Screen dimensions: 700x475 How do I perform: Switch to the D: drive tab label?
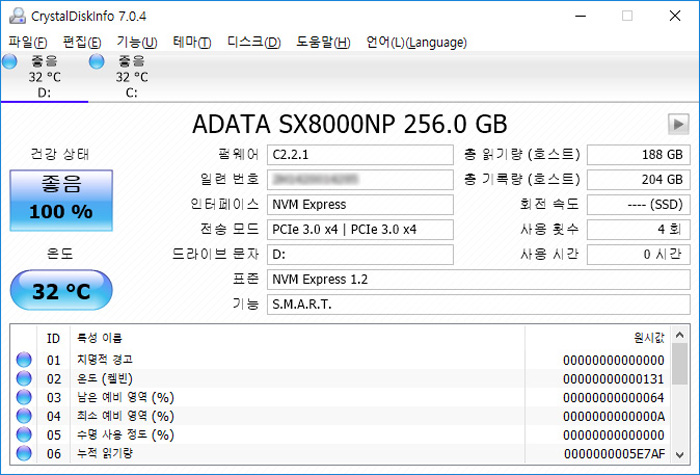coord(44,93)
